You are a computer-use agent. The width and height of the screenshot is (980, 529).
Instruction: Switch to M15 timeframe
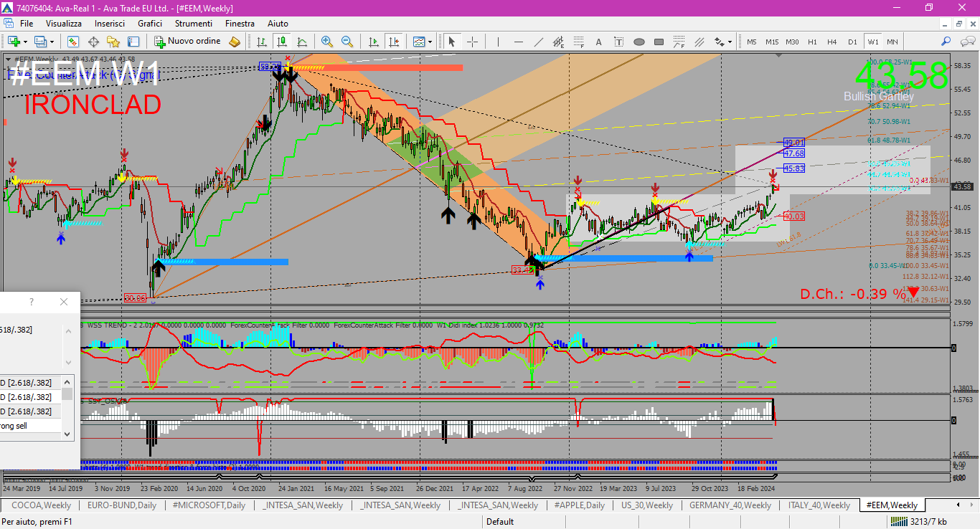click(x=771, y=42)
